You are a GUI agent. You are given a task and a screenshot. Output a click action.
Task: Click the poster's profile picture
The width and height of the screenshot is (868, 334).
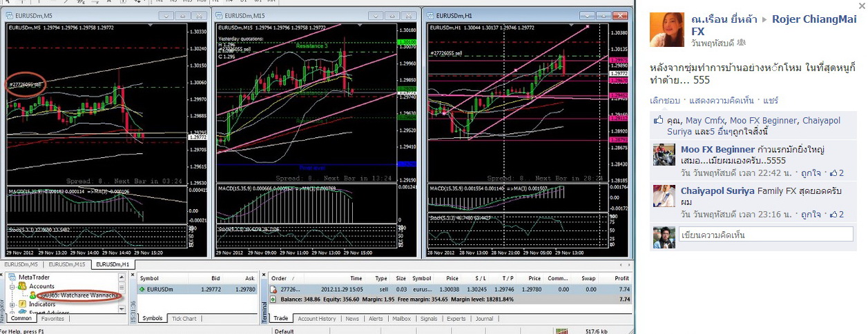point(668,30)
